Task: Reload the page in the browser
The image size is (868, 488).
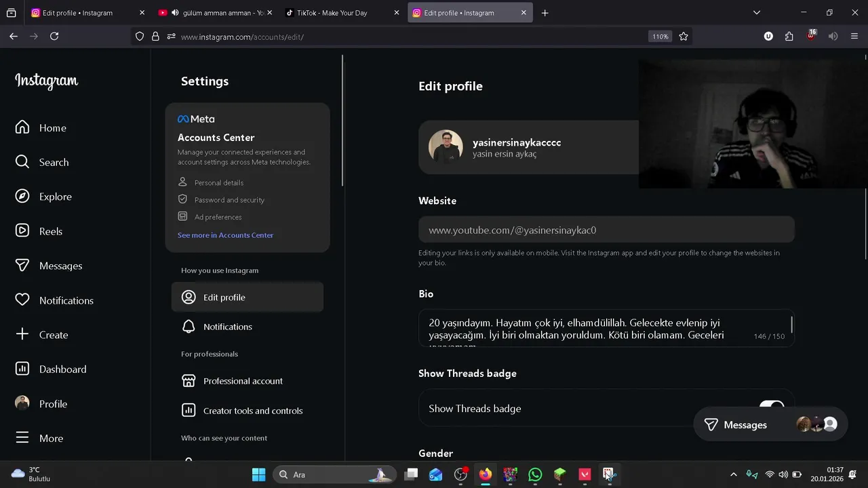Action: click(x=54, y=37)
